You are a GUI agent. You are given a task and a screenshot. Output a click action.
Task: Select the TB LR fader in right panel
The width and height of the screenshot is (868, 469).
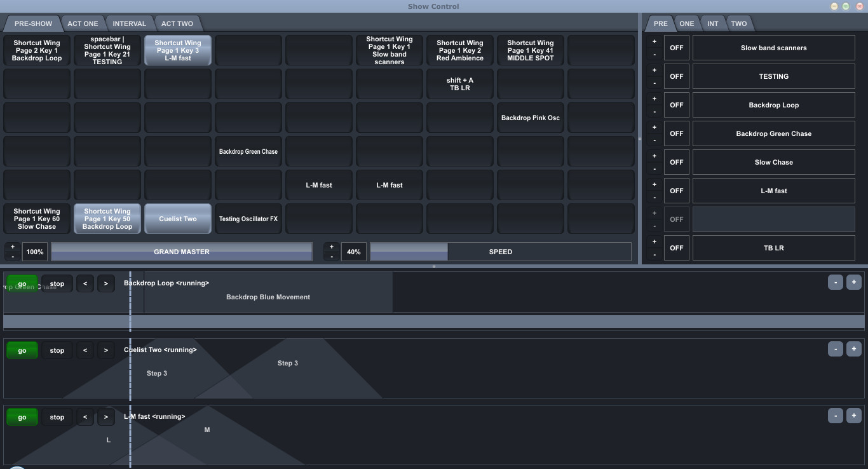[x=774, y=248]
